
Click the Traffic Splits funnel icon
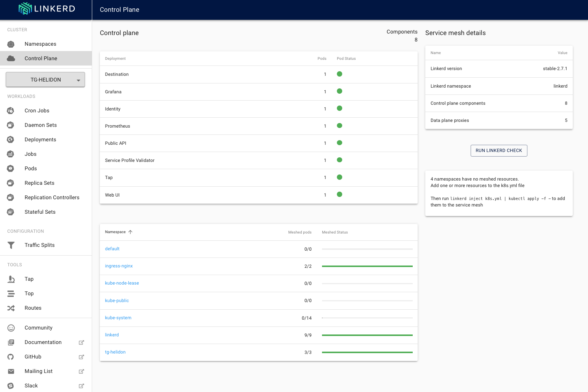(x=11, y=245)
